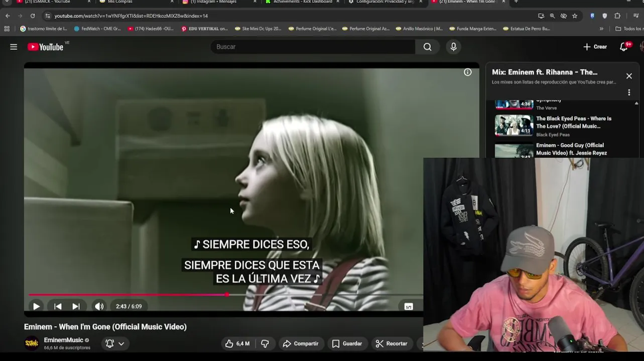The image size is (644, 361).
Task: Go back in browser history
Action: coord(8,16)
